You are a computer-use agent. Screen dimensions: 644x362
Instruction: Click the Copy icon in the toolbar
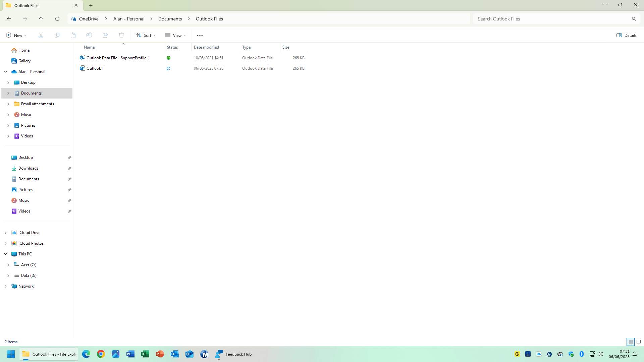point(57,35)
